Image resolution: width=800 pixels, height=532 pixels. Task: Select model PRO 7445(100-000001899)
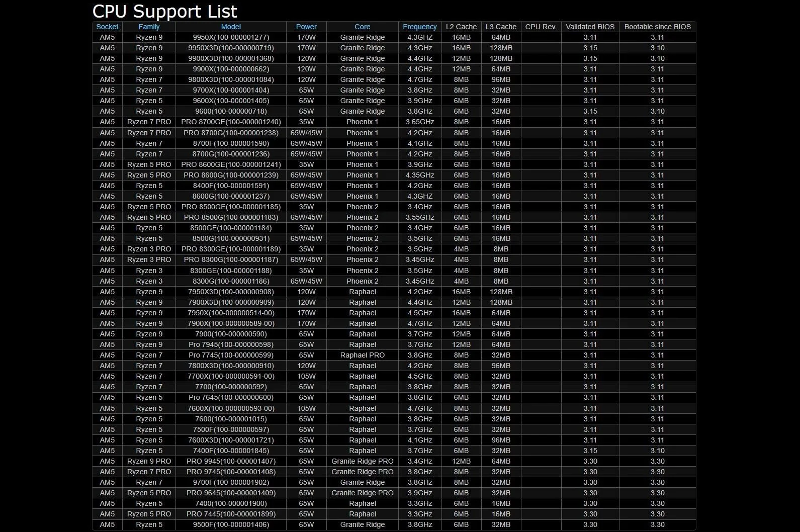(231, 514)
